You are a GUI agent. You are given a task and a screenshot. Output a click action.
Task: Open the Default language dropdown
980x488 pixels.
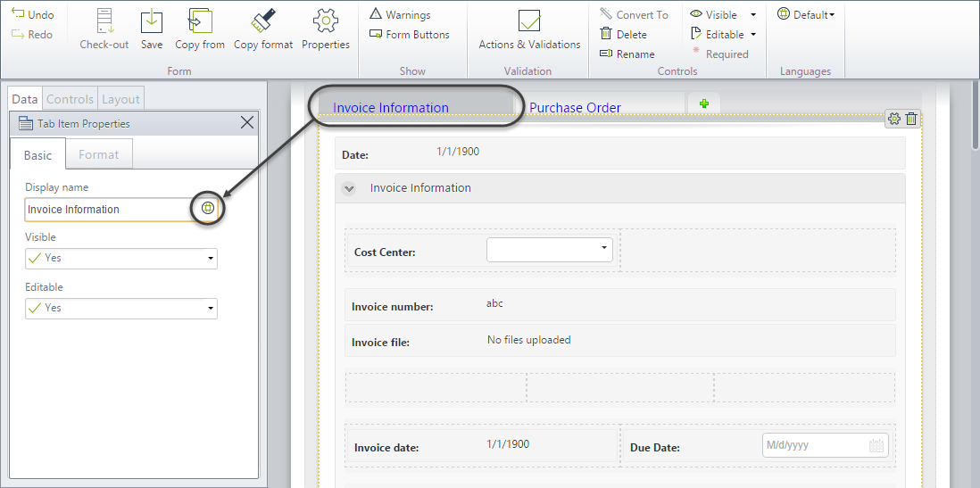[806, 14]
